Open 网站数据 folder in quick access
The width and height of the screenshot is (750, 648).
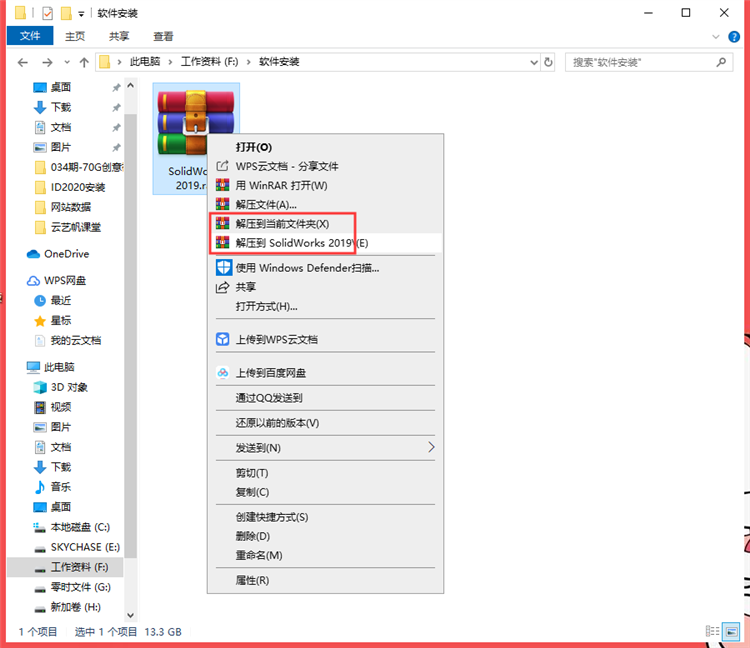(x=63, y=207)
